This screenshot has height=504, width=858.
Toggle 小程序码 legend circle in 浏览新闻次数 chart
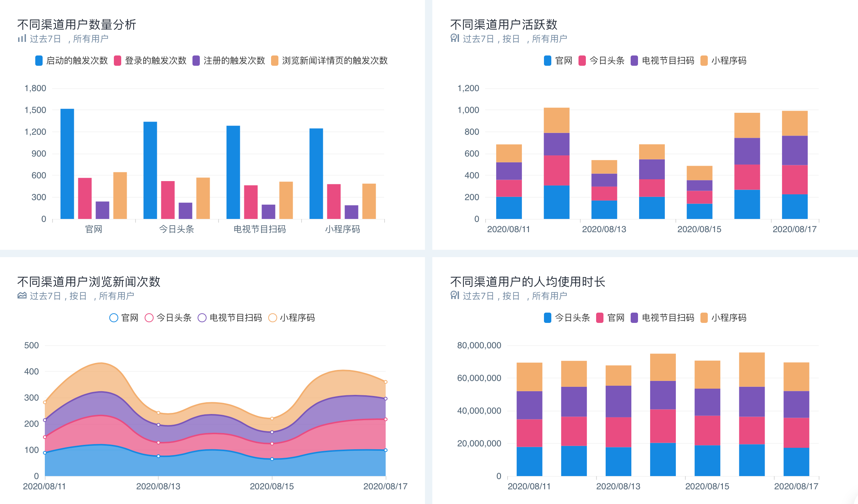click(273, 318)
